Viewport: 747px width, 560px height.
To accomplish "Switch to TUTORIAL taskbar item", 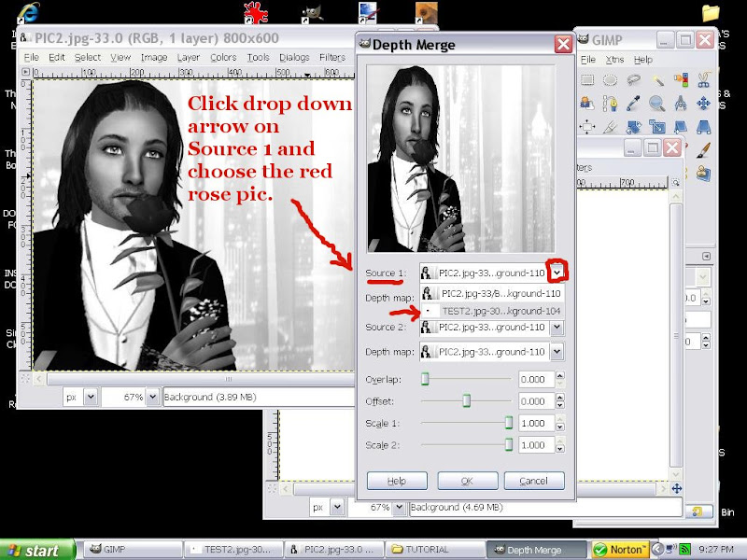I will pyautogui.click(x=433, y=550).
